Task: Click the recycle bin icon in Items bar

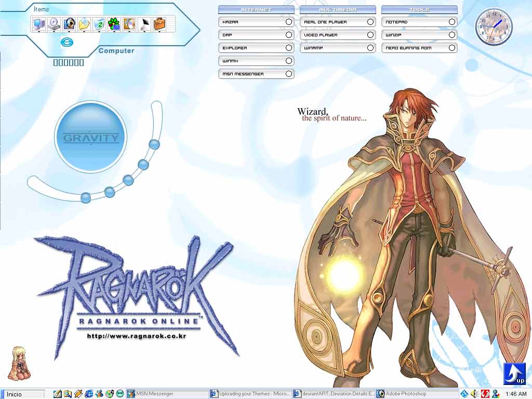Action: (99, 24)
